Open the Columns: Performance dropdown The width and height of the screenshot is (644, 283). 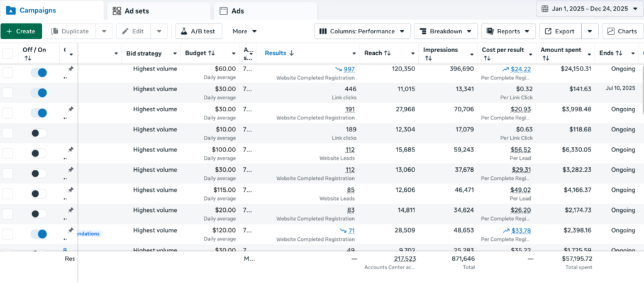click(x=362, y=31)
